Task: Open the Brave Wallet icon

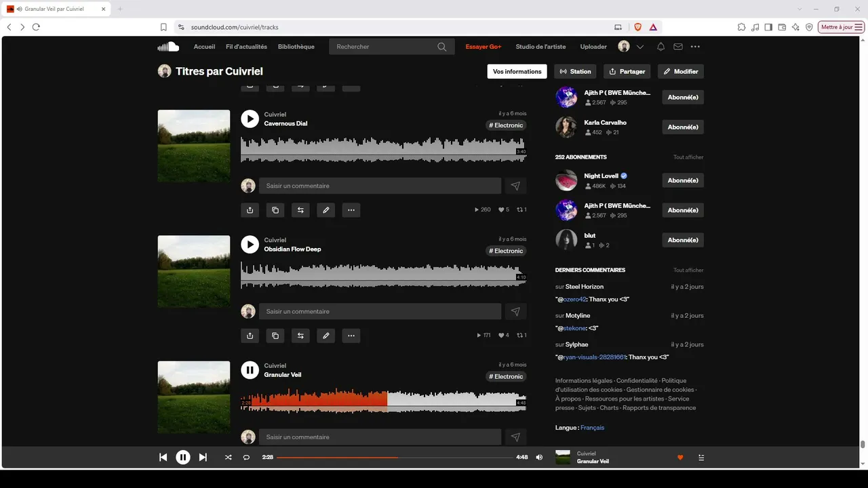Action: tap(782, 27)
